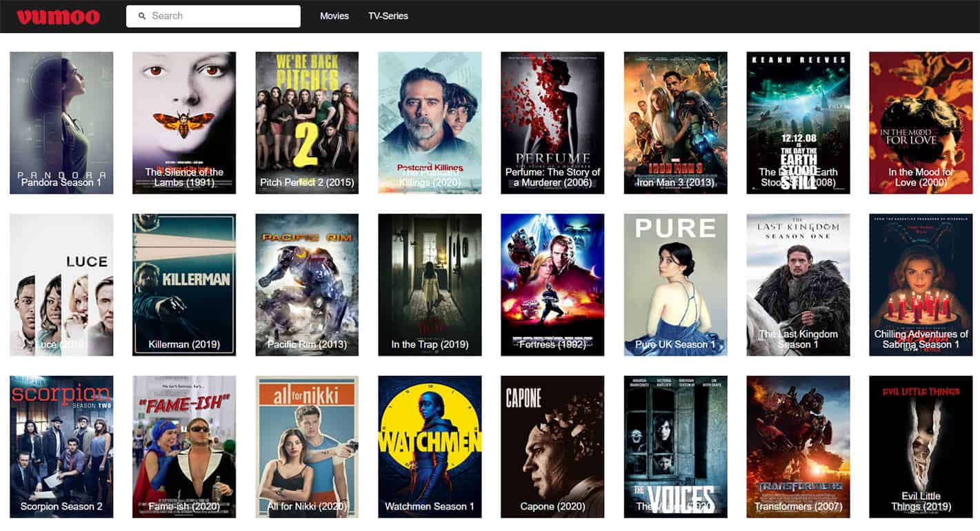Open Fortress (1992) poster
This screenshot has width=980, height=531.
(552, 285)
